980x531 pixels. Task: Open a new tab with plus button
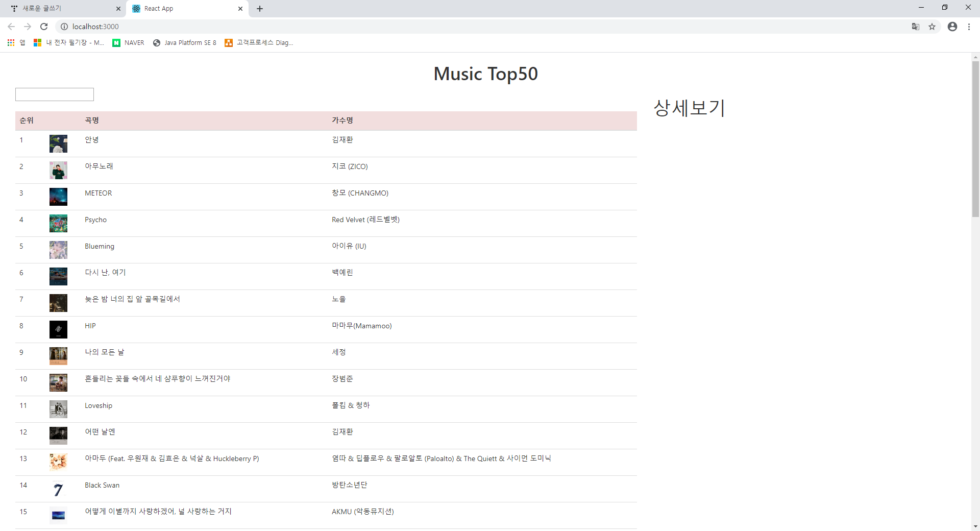tap(260, 9)
